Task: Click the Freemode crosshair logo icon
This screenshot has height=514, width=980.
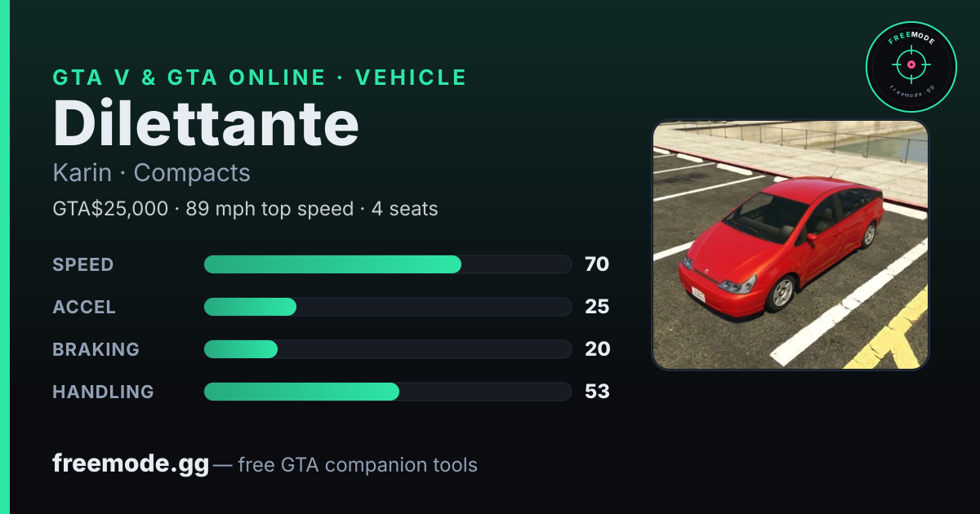Action: click(911, 66)
